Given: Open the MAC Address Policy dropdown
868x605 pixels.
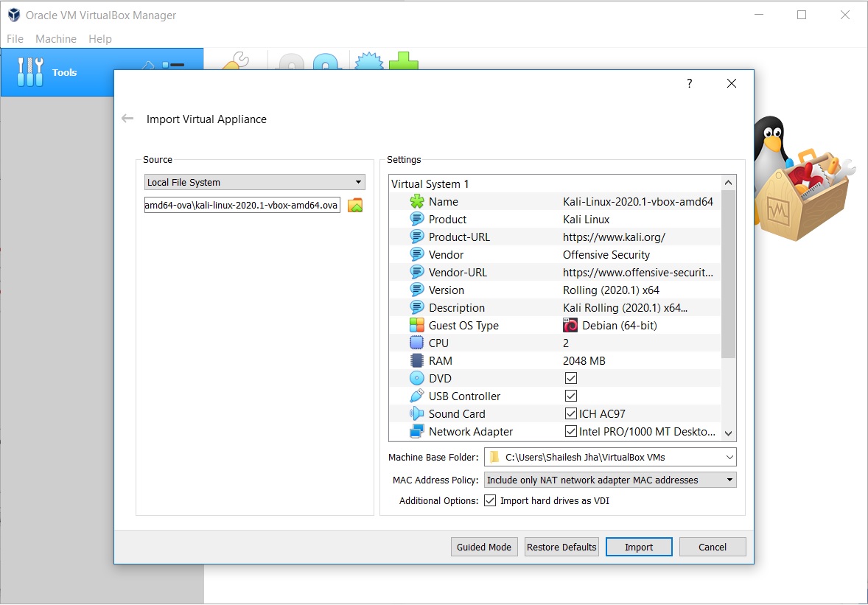Looking at the screenshot, I should click(610, 480).
